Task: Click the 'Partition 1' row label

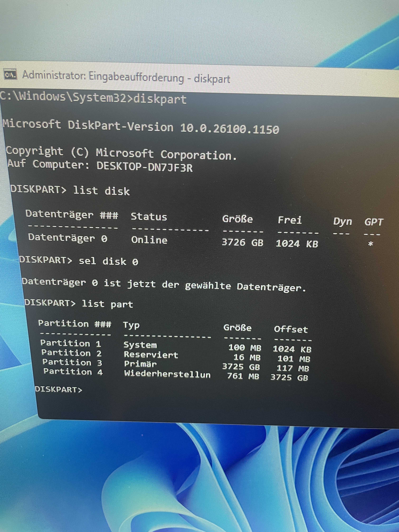Action: (x=70, y=343)
